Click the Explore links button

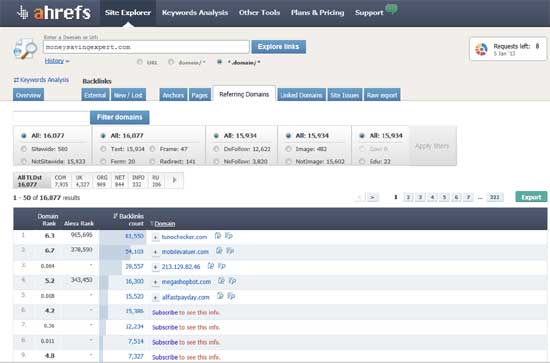tap(279, 47)
